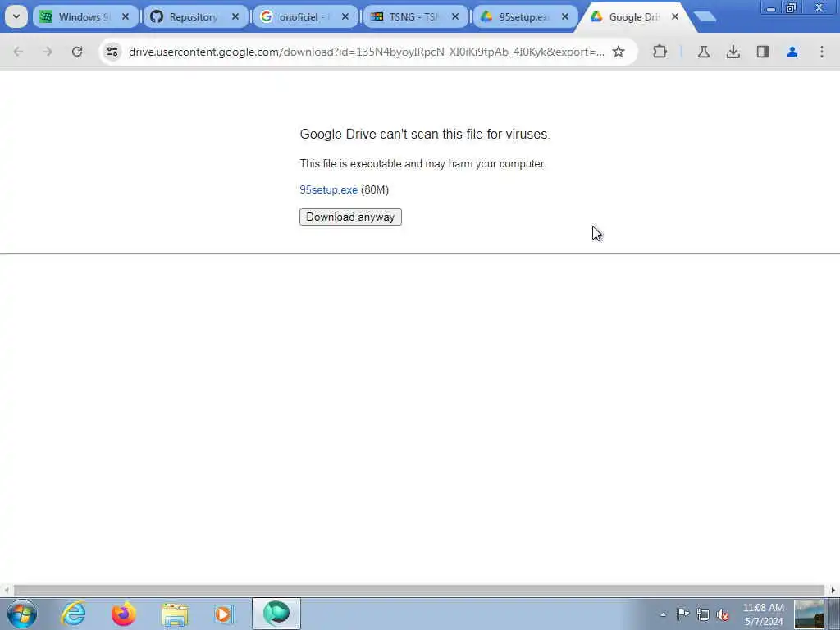Open Chrome Labs flask icon
Viewport: 840px width, 630px height.
coord(703,52)
